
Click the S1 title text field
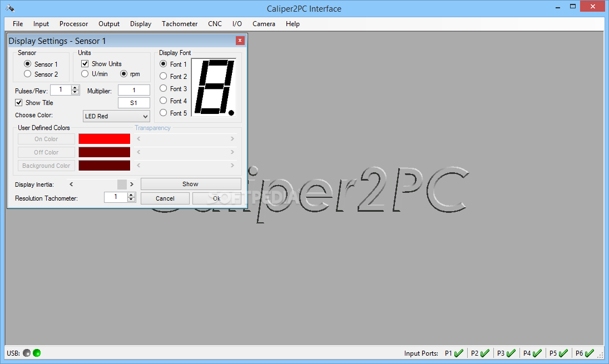coord(134,103)
